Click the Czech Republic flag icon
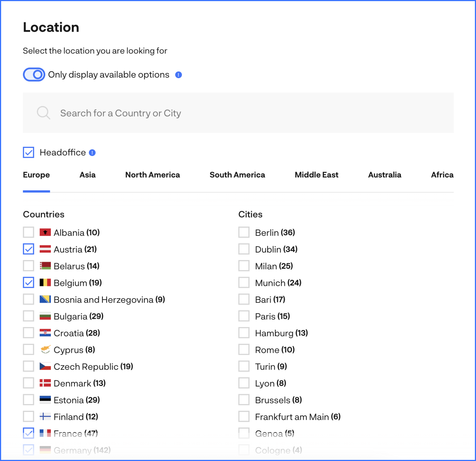 tap(45, 366)
